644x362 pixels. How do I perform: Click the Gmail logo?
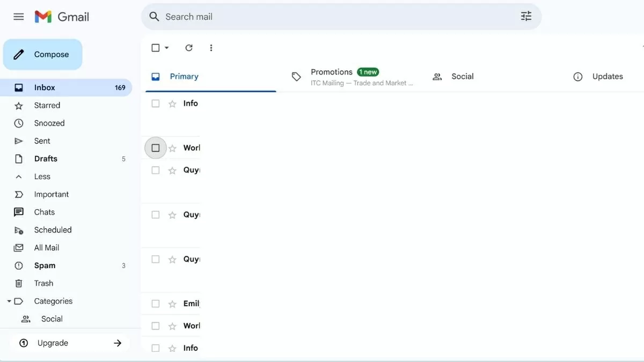(61, 16)
